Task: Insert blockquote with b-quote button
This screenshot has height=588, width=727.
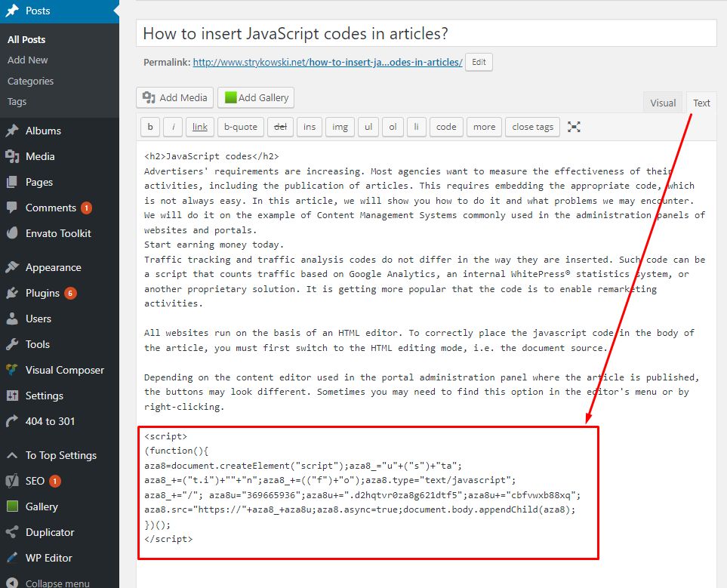Action: [241, 127]
